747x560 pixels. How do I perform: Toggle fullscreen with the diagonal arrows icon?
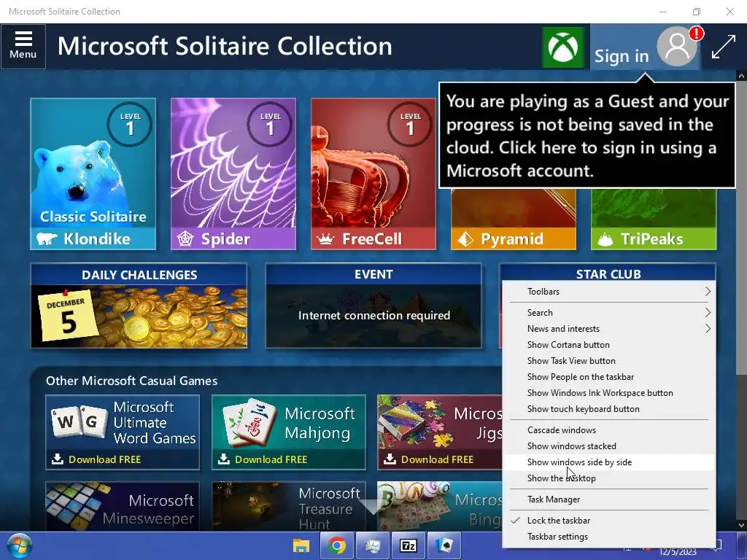(x=723, y=47)
